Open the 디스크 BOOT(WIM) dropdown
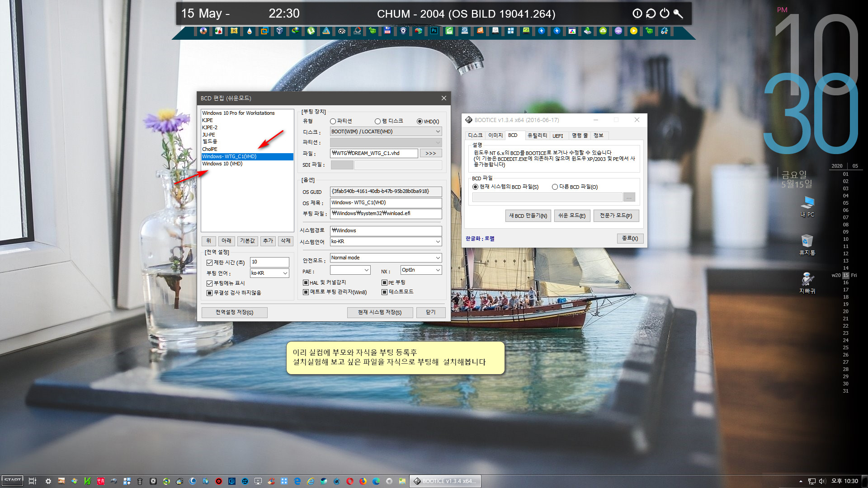 (x=386, y=131)
